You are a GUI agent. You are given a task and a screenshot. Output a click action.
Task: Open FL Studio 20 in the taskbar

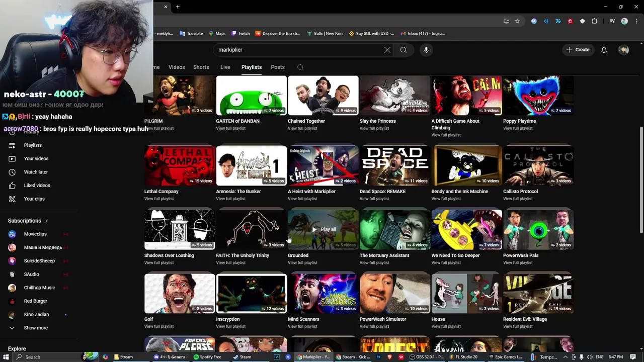click(463, 357)
